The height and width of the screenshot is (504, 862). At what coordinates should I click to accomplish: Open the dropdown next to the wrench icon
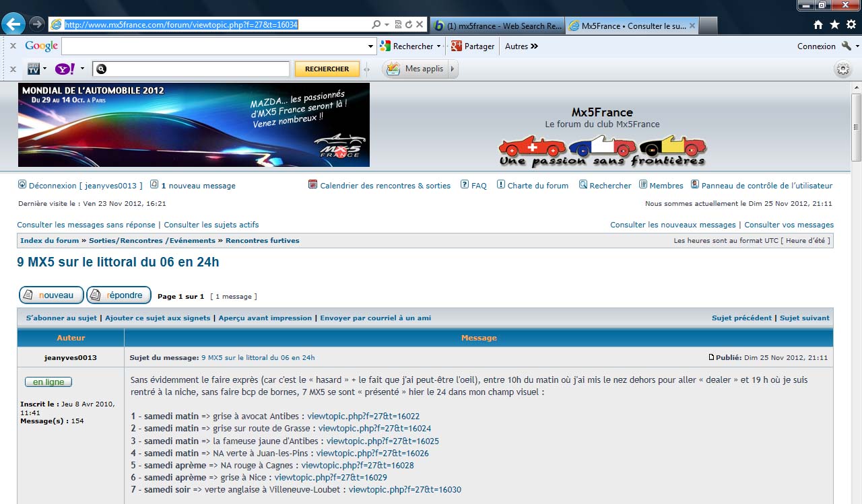(857, 46)
